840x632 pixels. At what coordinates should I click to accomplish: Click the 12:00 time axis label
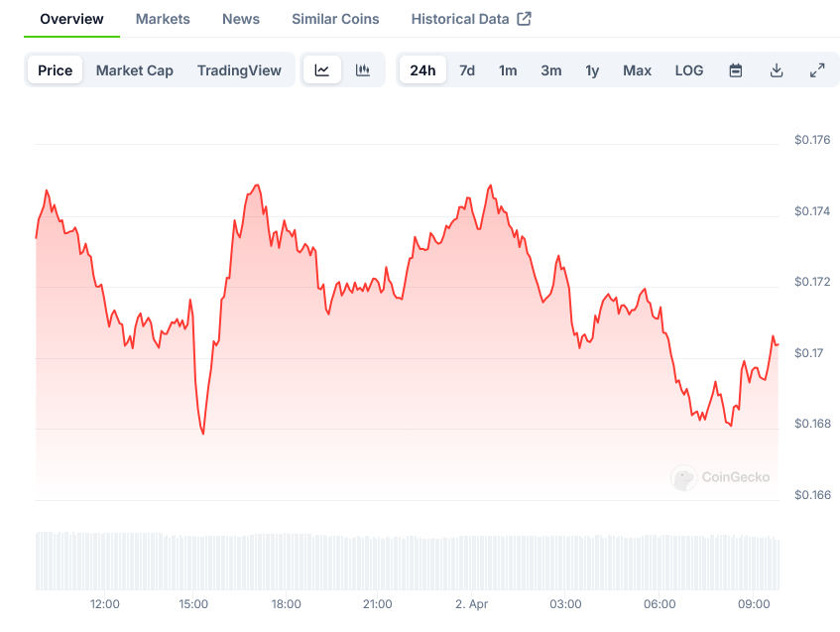[x=104, y=604]
